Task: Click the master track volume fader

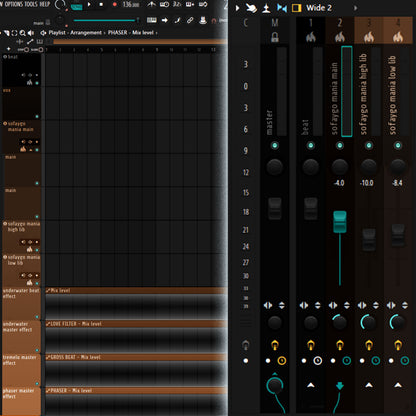Action: (x=275, y=208)
